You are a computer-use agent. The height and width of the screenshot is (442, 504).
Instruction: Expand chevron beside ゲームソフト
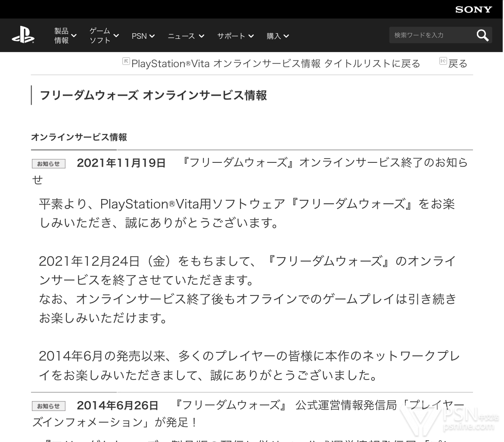coord(116,36)
